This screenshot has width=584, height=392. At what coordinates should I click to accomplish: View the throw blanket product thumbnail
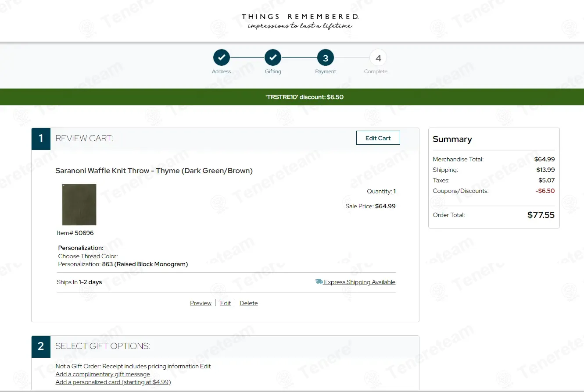[x=79, y=204]
